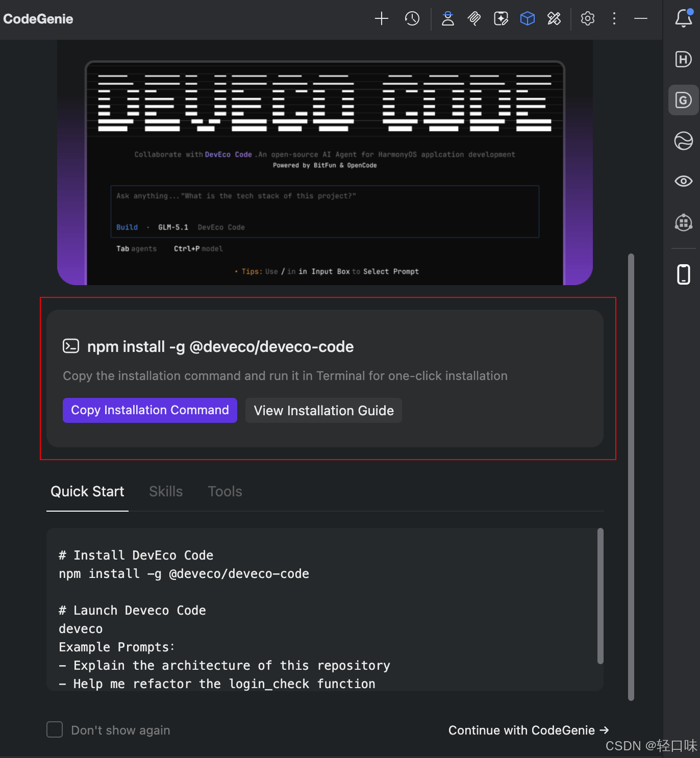Open chat history clock icon
This screenshot has width=700, height=758.
click(412, 19)
